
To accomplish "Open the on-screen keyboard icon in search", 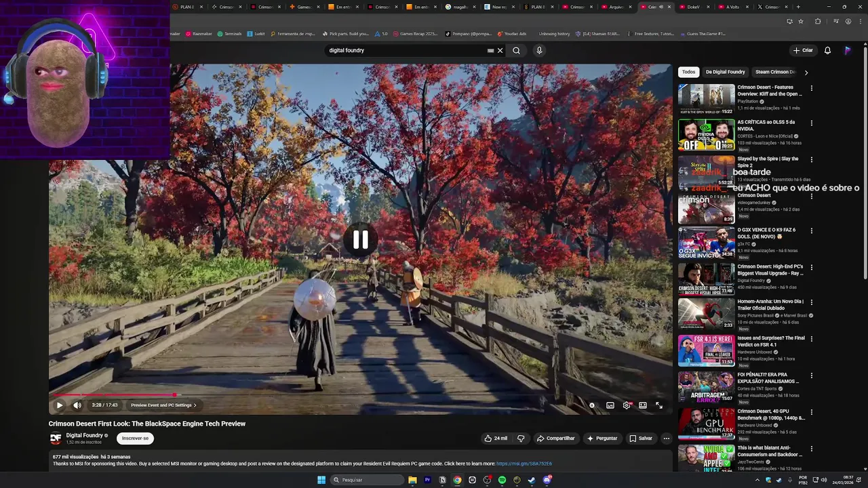I will (490, 50).
